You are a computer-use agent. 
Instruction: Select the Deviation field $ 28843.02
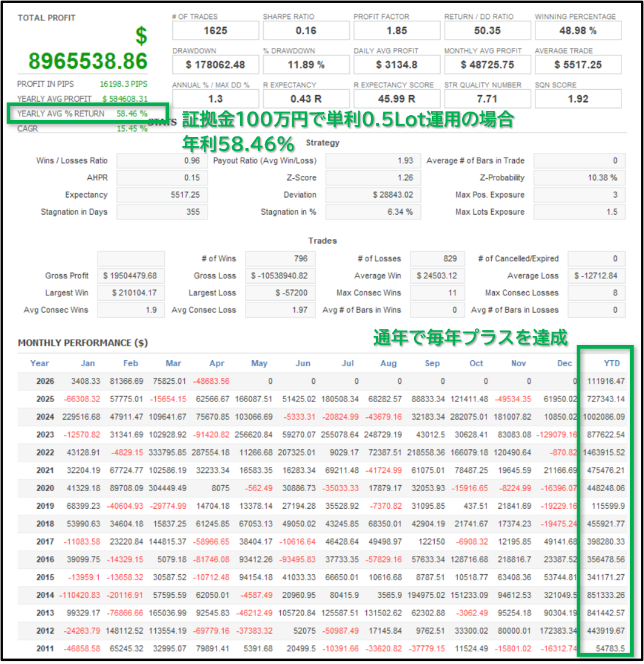coord(373,195)
